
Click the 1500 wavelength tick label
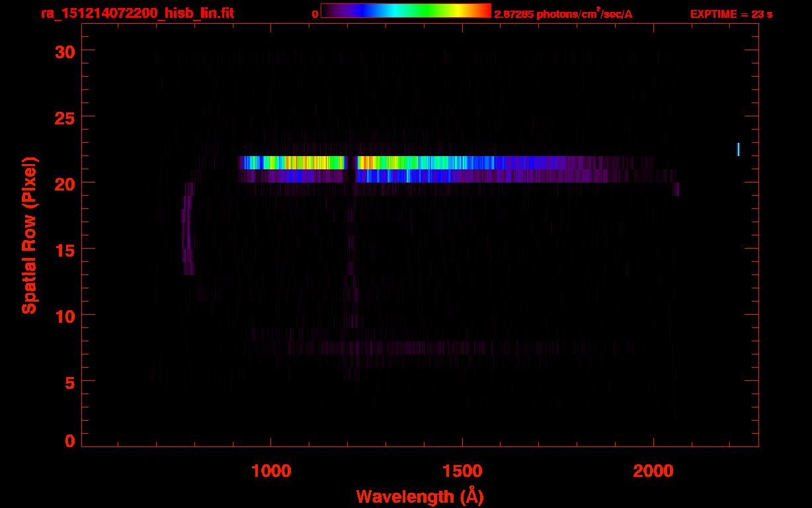tap(462, 471)
